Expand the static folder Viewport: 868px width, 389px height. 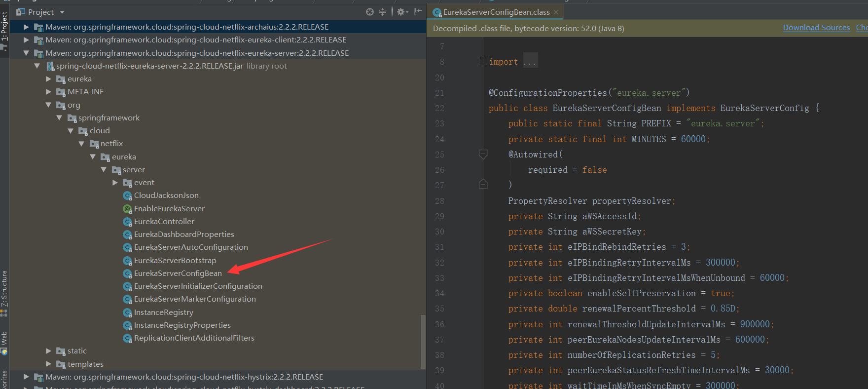click(x=48, y=350)
